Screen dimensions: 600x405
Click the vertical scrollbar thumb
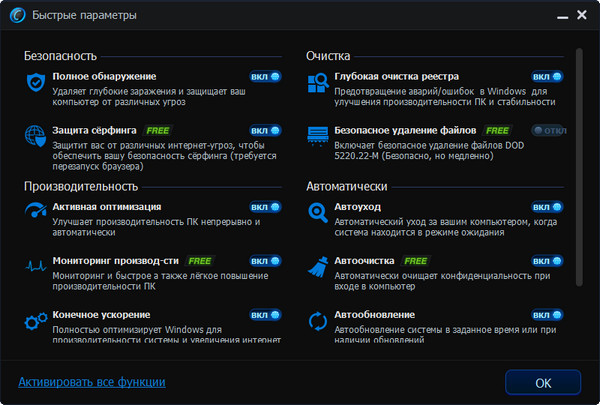[579, 167]
